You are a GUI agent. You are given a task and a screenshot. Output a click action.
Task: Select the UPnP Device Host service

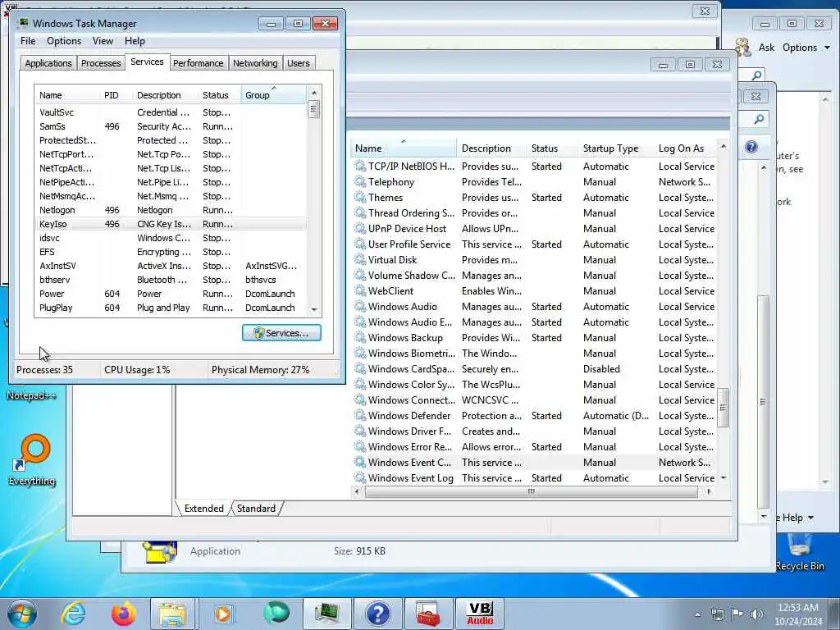pyautogui.click(x=534, y=229)
